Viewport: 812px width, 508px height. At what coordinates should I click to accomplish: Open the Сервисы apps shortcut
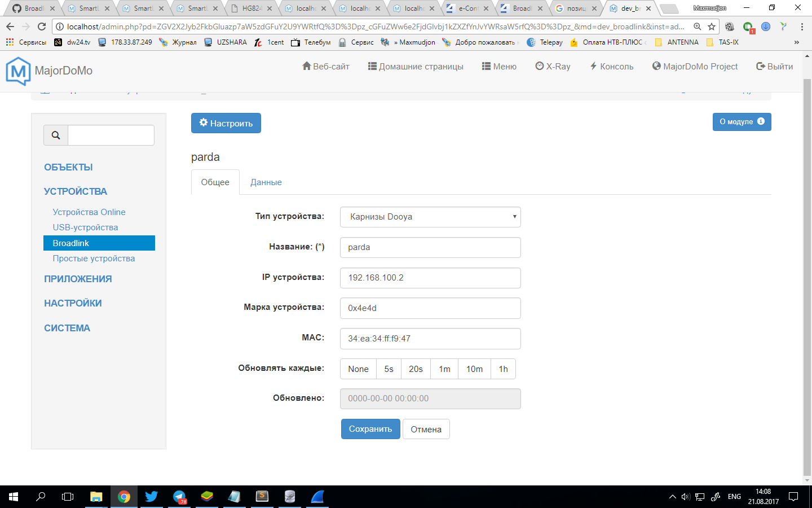point(26,42)
